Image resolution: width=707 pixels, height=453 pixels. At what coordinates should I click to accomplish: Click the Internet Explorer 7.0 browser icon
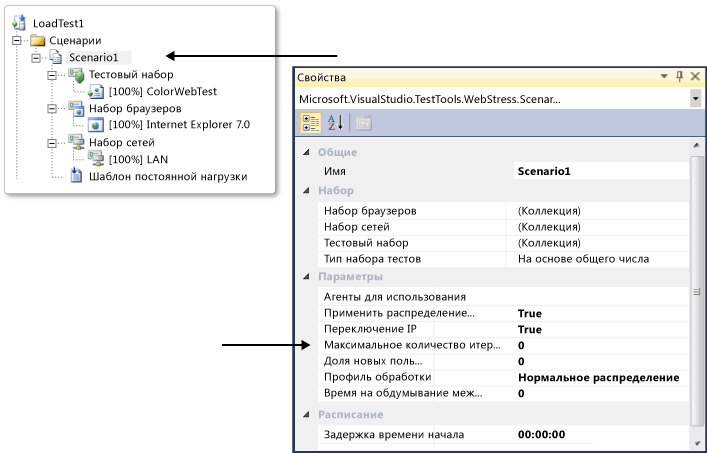(96, 124)
